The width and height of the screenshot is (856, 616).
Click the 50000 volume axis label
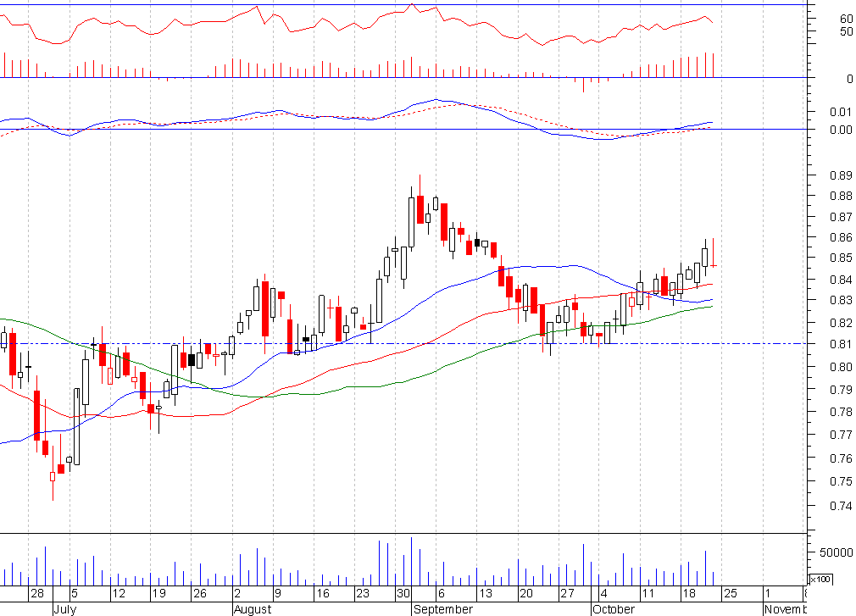836,552
